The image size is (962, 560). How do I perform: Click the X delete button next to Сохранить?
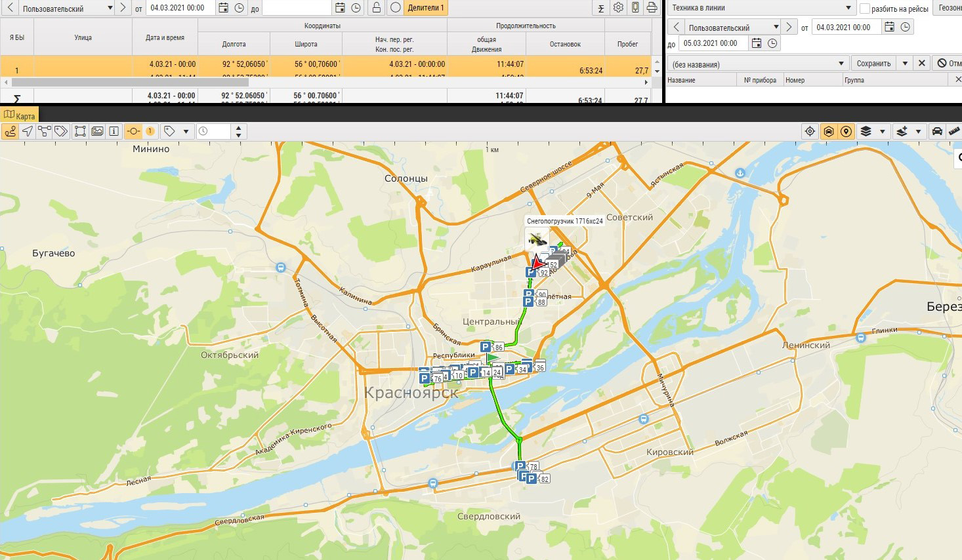point(922,64)
